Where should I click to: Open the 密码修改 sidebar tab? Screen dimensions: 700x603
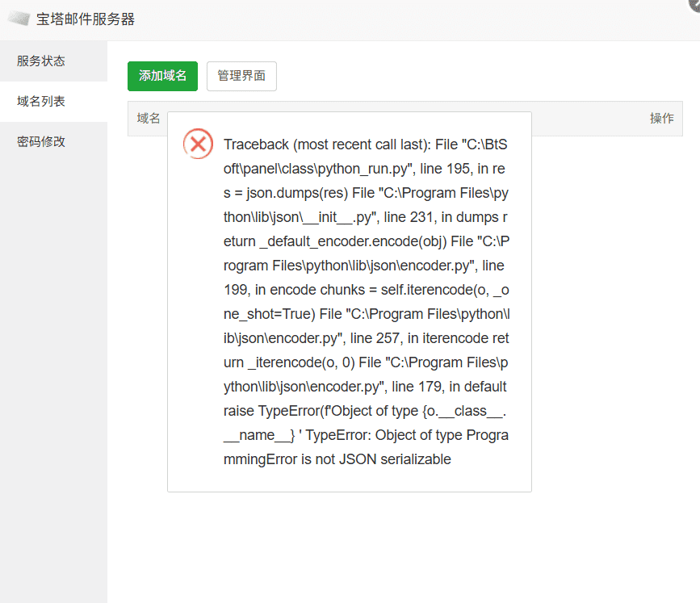[53, 142]
